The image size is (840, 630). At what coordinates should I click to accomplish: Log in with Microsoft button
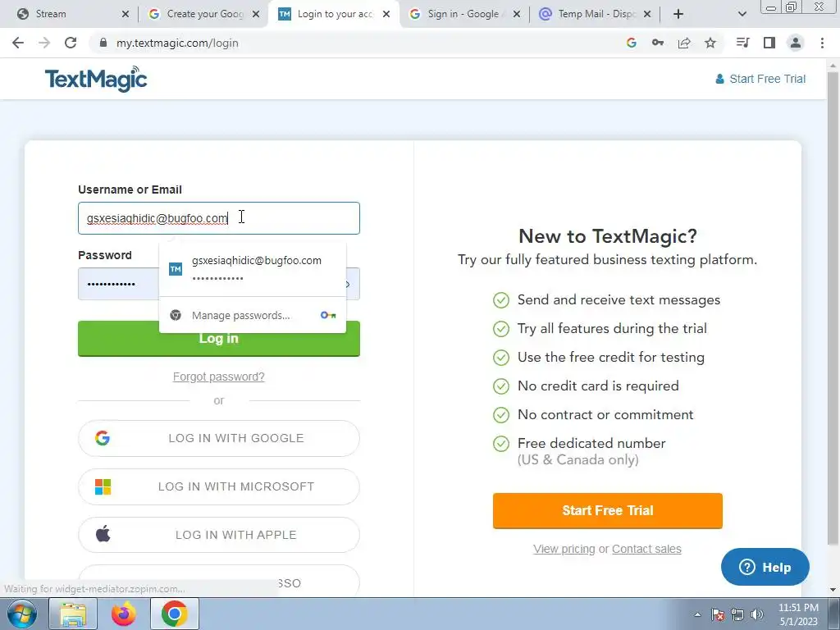pyautogui.click(x=218, y=486)
